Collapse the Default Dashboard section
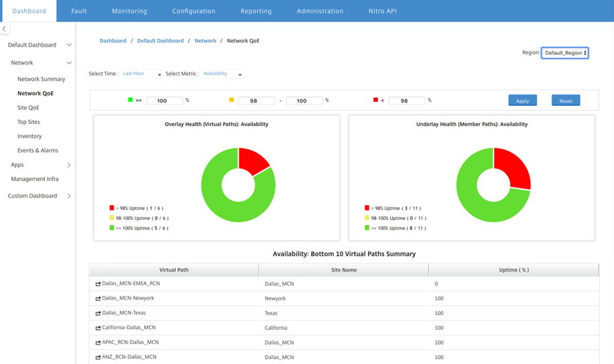614x364 pixels. coord(69,45)
